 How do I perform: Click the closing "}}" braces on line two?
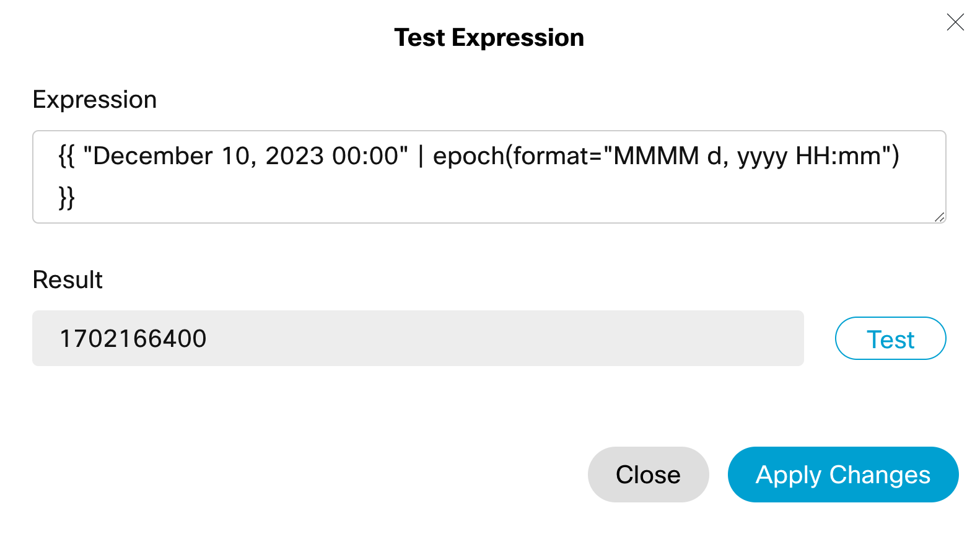[66, 198]
